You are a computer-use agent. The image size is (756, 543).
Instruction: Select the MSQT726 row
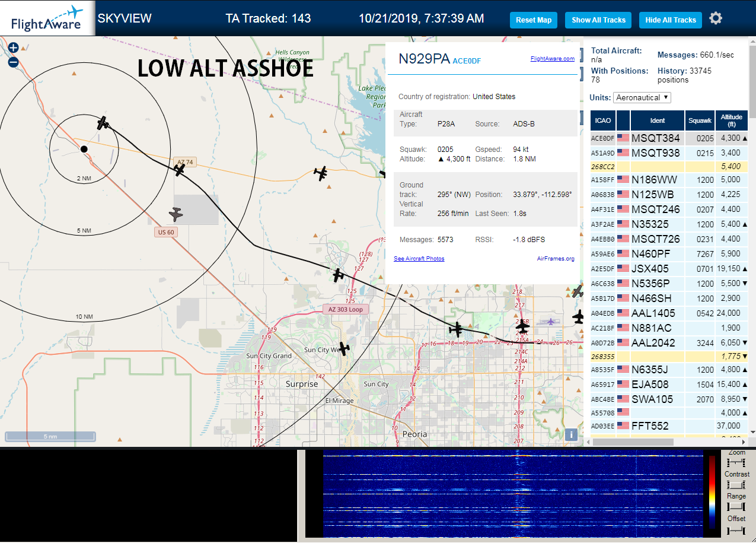tap(669, 239)
